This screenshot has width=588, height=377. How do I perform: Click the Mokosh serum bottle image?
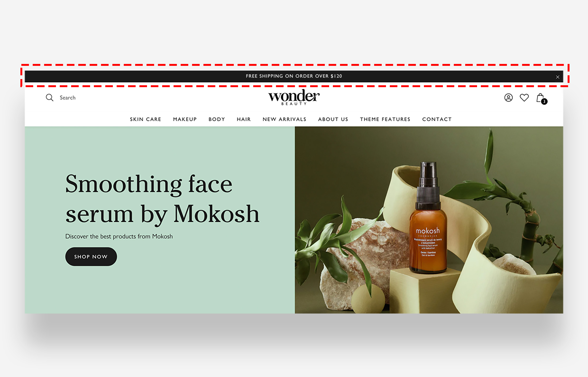pyautogui.click(x=428, y=218)
